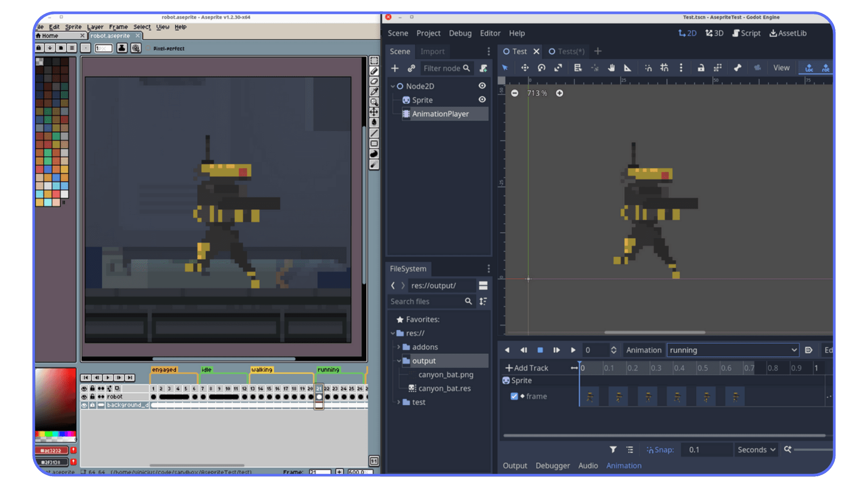Select the Eraser tool in Aseprite
The height and width of the screenshot is (488, 868).
pos(374,81)
